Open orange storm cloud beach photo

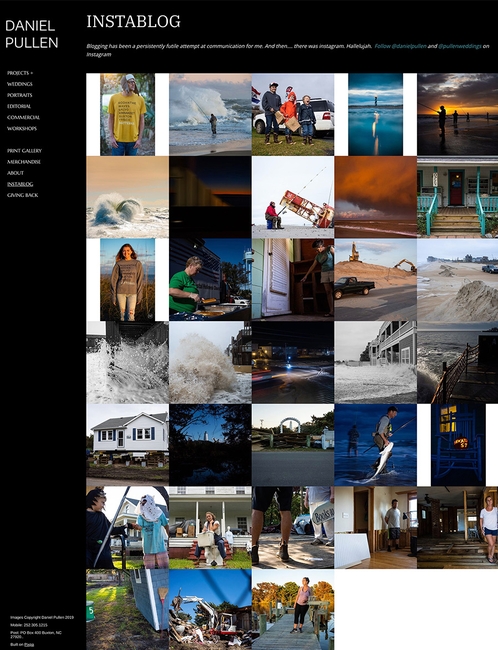[376, 197]
